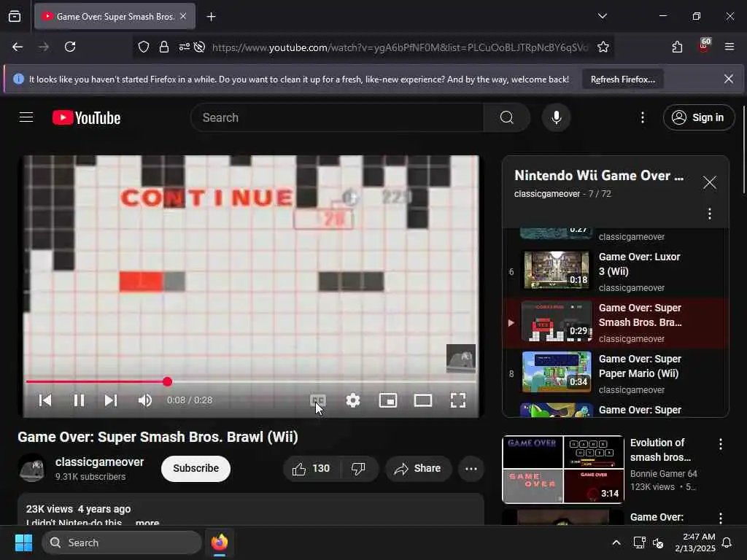Bookmark this page with star

(603, 47)
